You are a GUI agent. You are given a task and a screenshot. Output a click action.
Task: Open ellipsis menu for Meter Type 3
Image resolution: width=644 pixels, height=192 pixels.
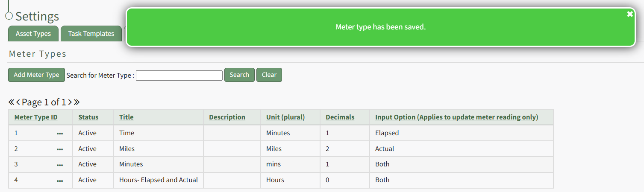tap(60, 165)
